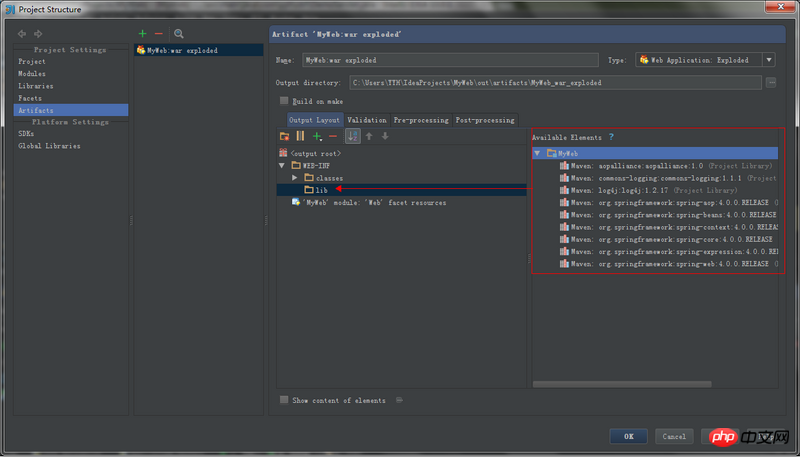This screenshot has width=800, height=457.
Task: Open Add Copy of menu in layout
Action: coord(317,136)
